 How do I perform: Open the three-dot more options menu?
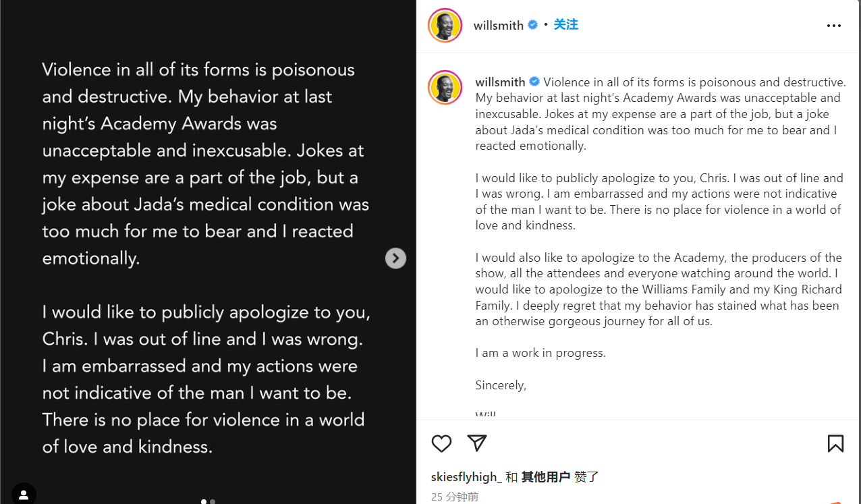coord(834,26)
